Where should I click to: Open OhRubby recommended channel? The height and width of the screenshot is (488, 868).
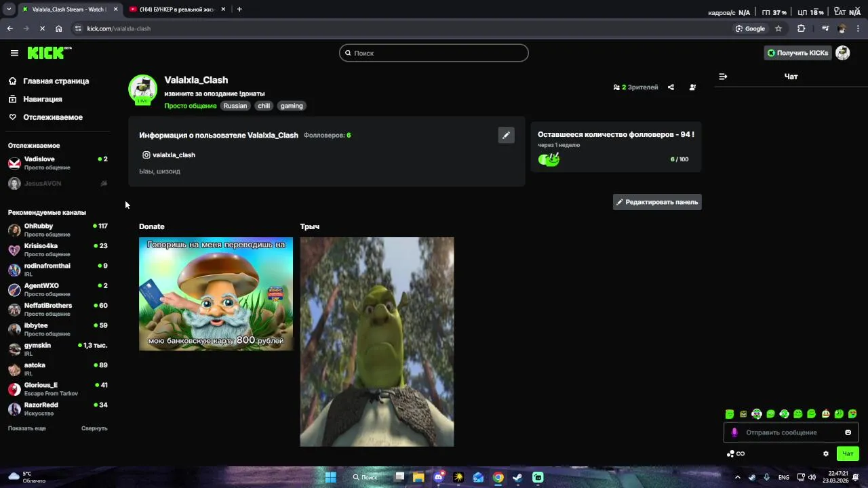point(58,230)
